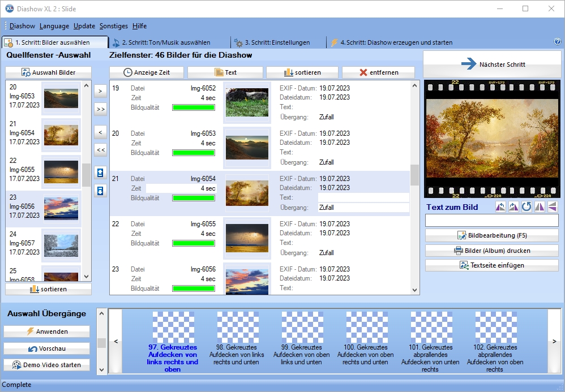Screen dimensions: 565x392
Task: Click sortieren button below source list
Action: [x=48, y=289]
